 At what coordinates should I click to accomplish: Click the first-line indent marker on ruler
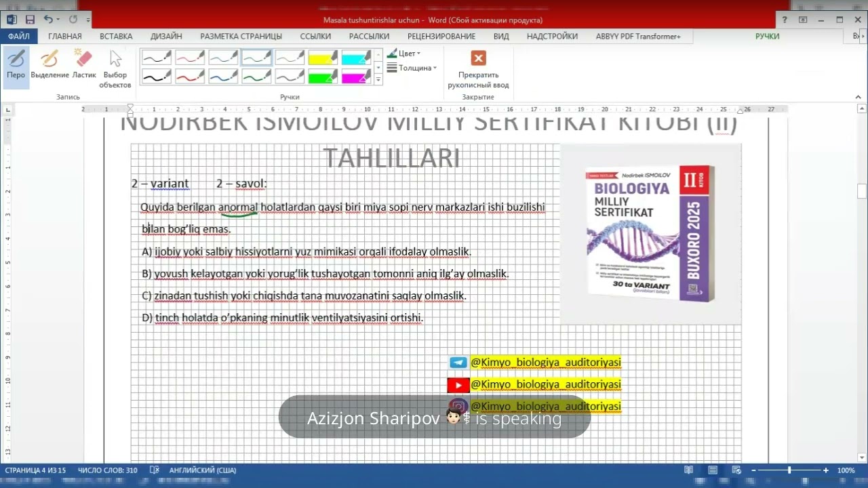130,106
